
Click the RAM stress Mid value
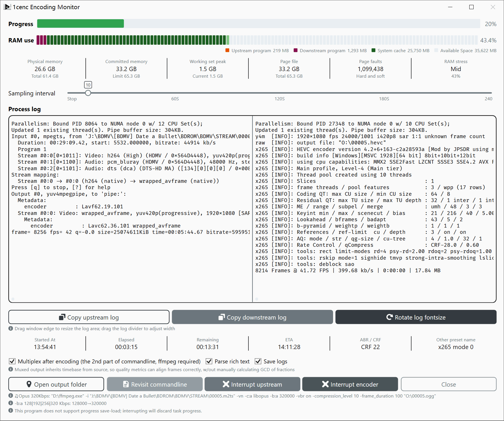456,69
